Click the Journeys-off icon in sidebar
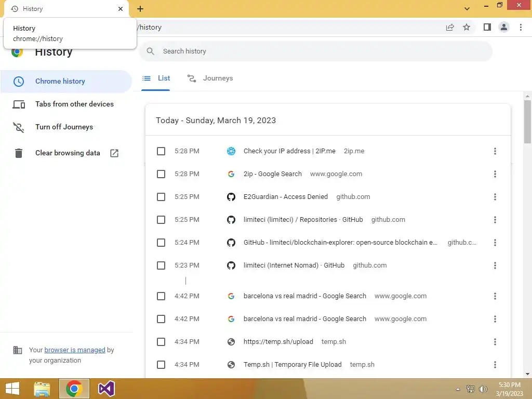 coord(19,128)
